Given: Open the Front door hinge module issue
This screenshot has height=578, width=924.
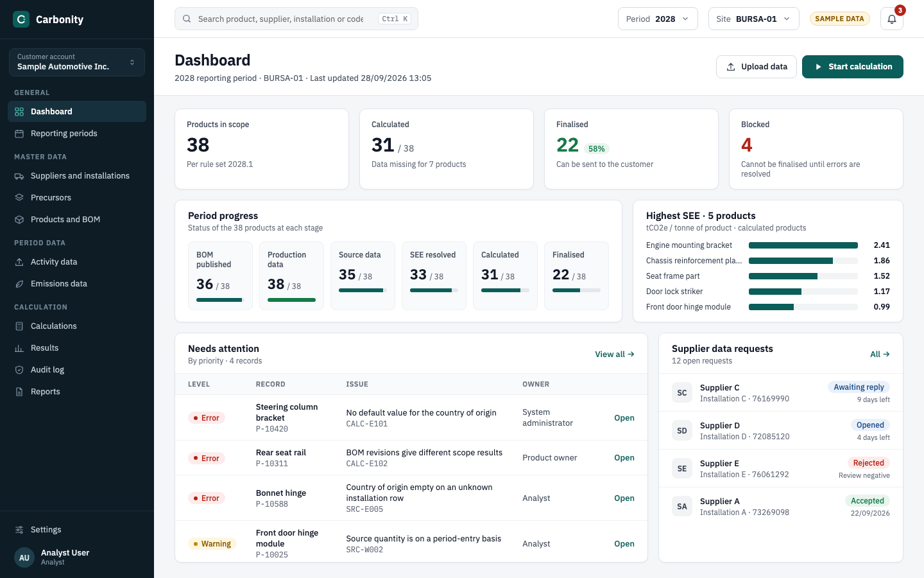Looking at the screenshot, I should (624, 544).
